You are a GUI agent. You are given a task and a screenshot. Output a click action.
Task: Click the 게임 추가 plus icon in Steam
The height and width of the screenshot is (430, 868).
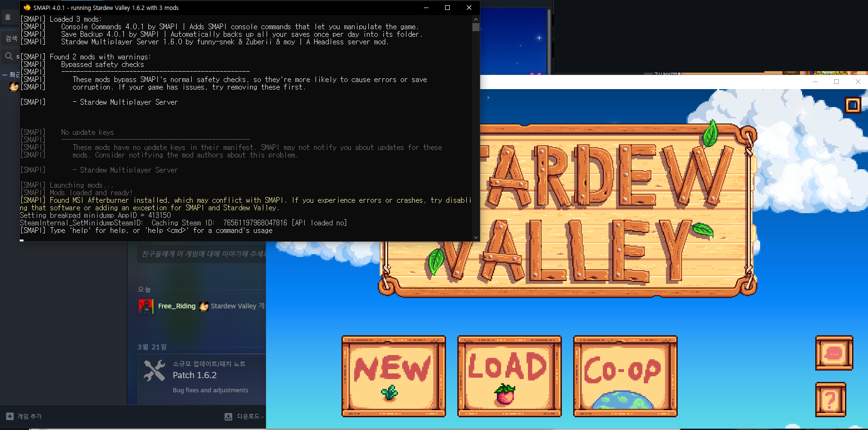(10, 416)
